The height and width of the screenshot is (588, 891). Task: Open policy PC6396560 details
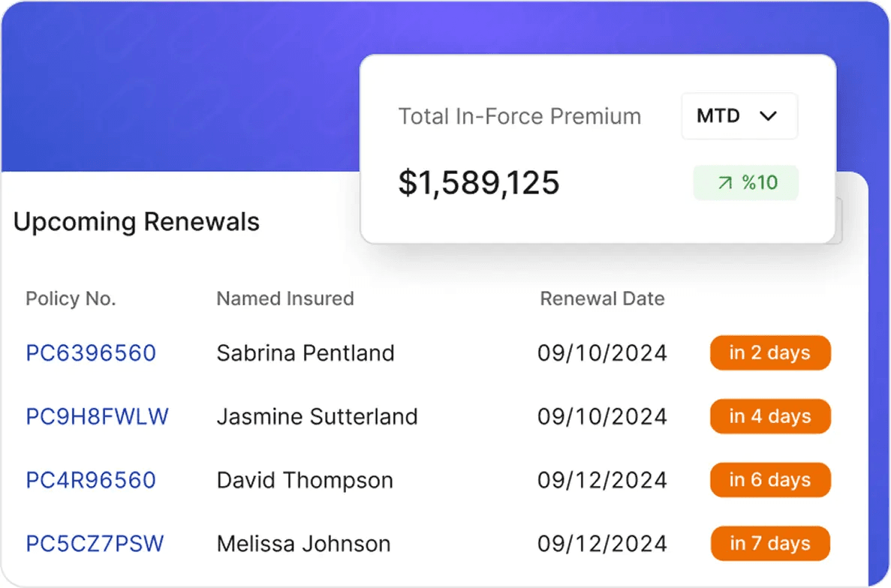(90, 352)
